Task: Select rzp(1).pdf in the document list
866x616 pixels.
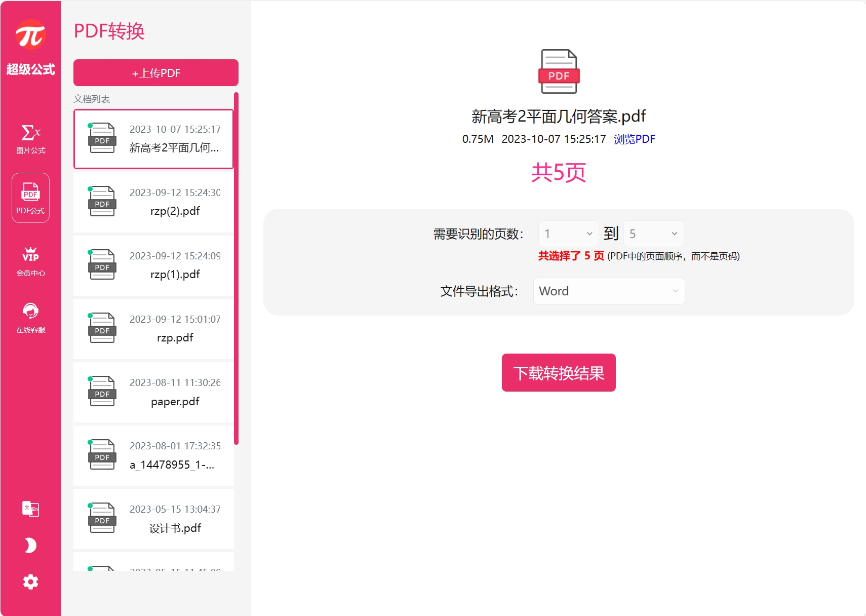Action: (x=153, y=265)
